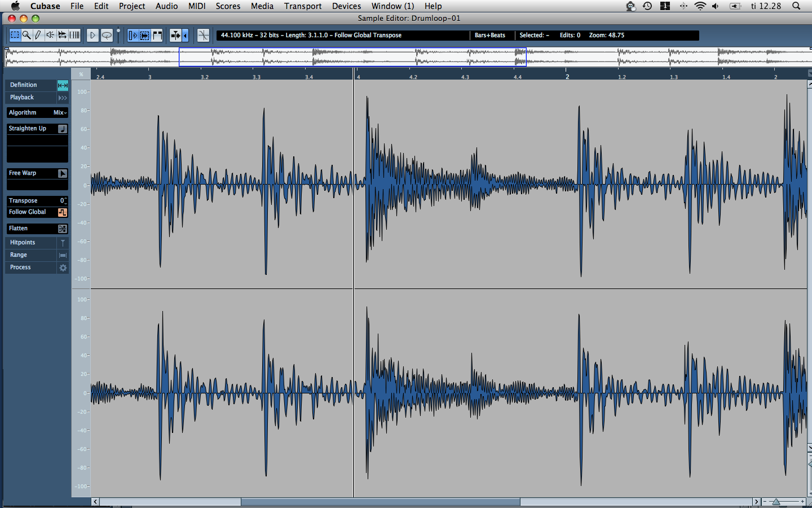The width and height of the screenshot is (812, 508).
Task: Open the Hitpoints tab
Action: pyautogui.click(x=31, y=243)
